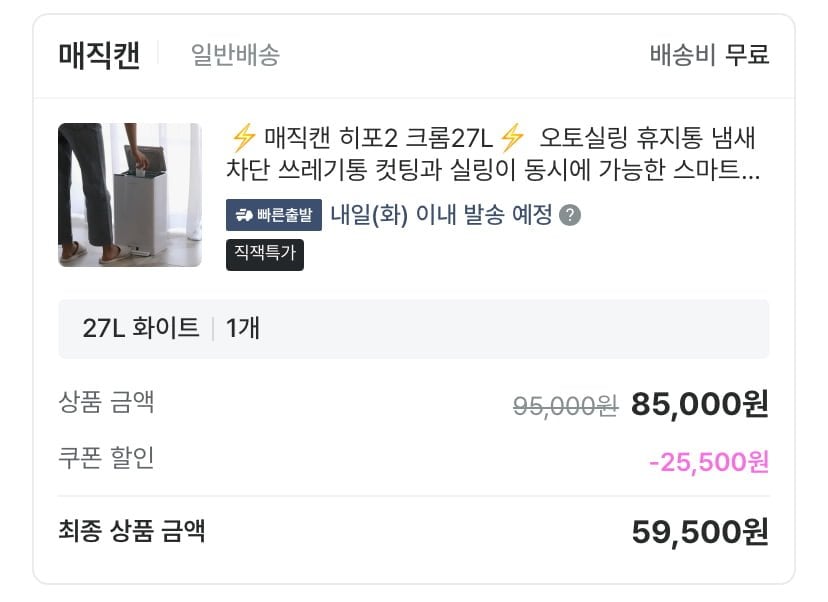828x602 pixels.
Task: Click the 상품 금액 label
Action: 107,403
